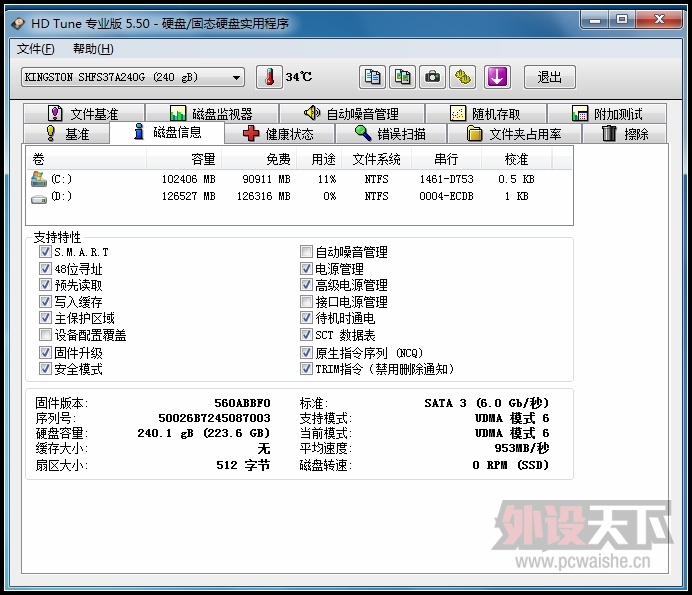Viewport: 692px width, 595px height.
Task: Switch to the 磁盘监视器 tab
Action: point(212,114)
